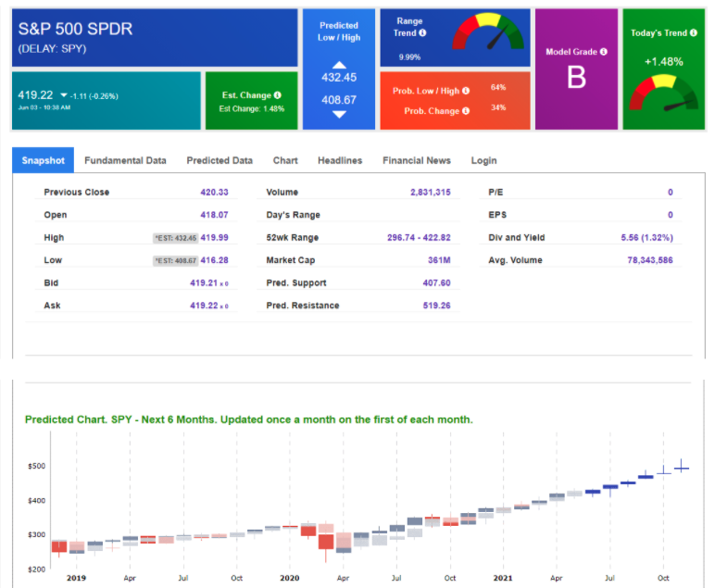Click the Jun 03 - 10:38 AM timestamp
This screenshot has width=715, height=588.
pos(44,107)
